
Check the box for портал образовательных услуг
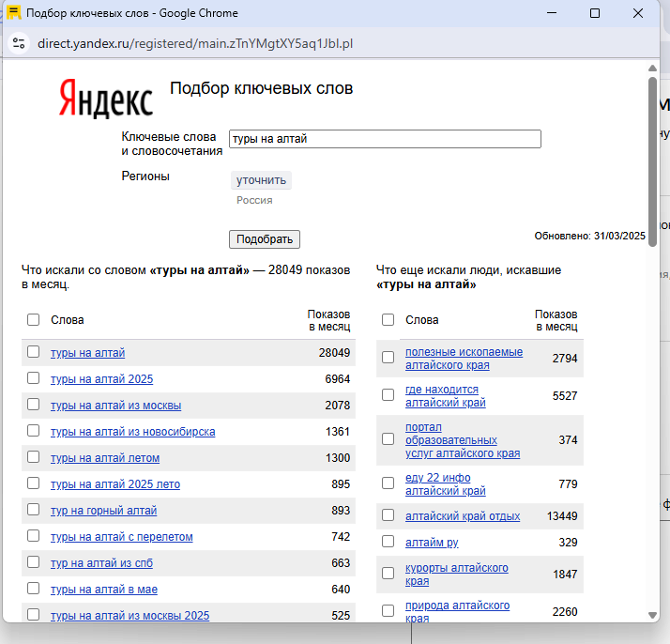pos(388,439)
